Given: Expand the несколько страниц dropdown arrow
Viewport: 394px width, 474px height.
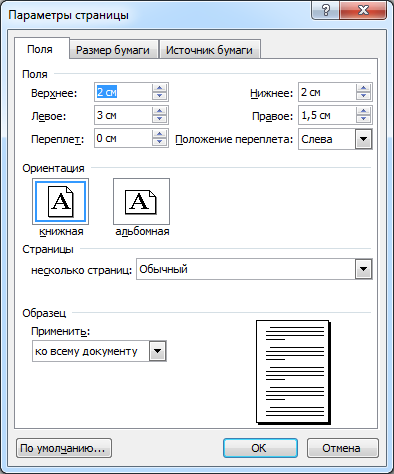Looking at the screenshot, I should (x=363, y=269).
